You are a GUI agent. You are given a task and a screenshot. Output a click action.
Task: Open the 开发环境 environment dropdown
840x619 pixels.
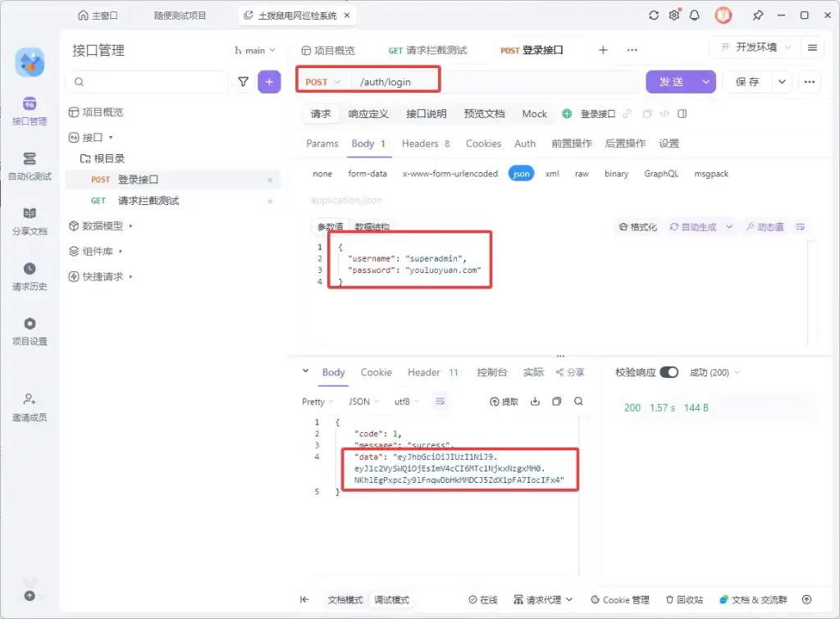pyautogui.click(x=755, y=48)
